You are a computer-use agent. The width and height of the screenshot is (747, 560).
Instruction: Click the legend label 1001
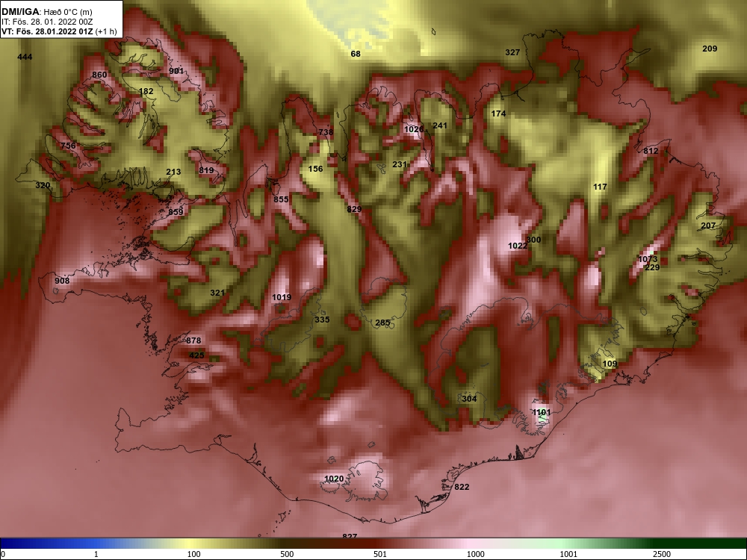click(568, 554)
